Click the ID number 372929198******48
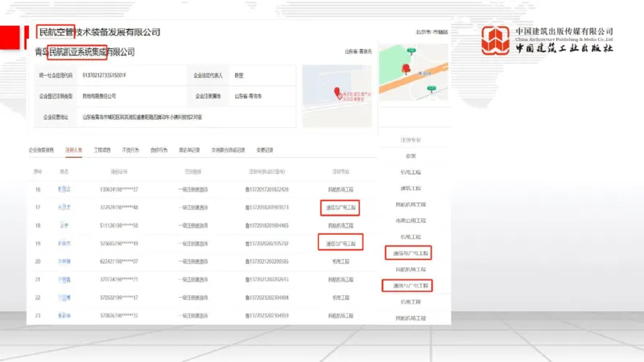644x362 pixels. pos(119,208)
